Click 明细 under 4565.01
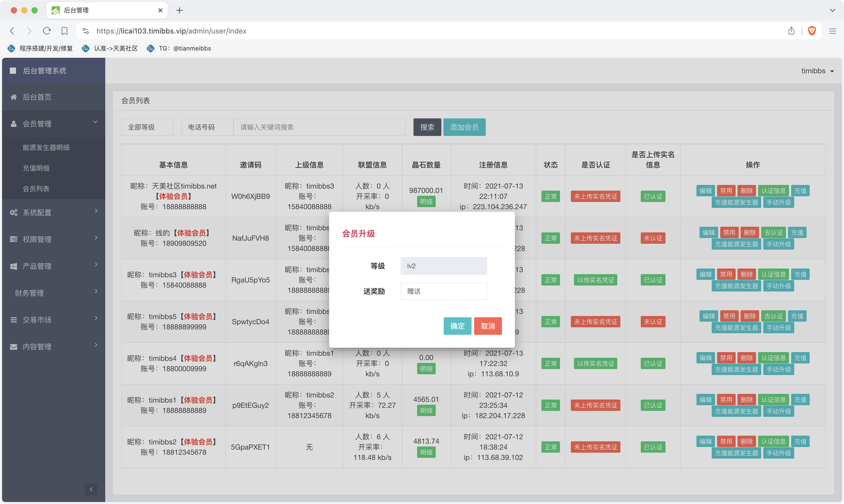The width and height of the screenshot is (844, 504). [426, 411]
